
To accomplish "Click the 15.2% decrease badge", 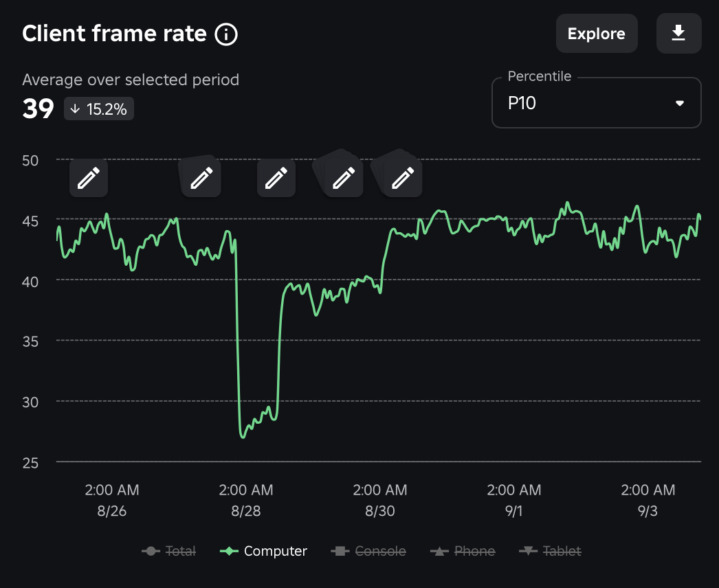I will (98, 108).
